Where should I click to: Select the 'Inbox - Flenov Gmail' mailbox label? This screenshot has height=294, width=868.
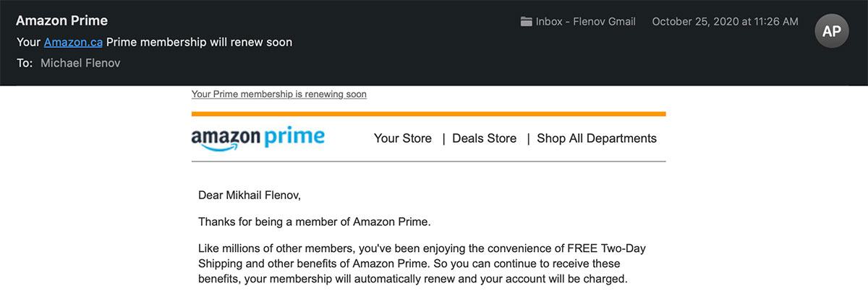pyautogui.click(x=585, y=22)
